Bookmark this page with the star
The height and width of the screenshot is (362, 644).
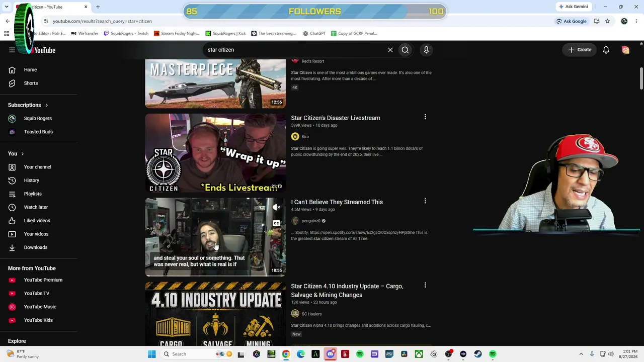click(607, 21)
